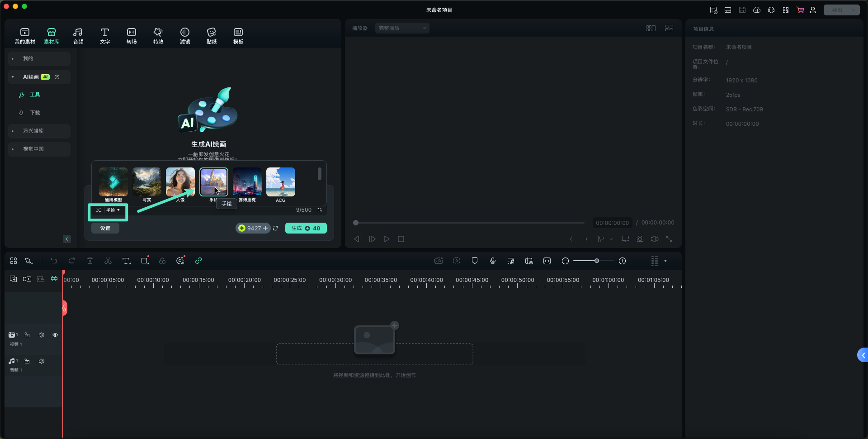The height and width of the screenshot is (439, 868).
Task: Select the 赛博朋克 style thumbnail
Action: pos(247,182)
